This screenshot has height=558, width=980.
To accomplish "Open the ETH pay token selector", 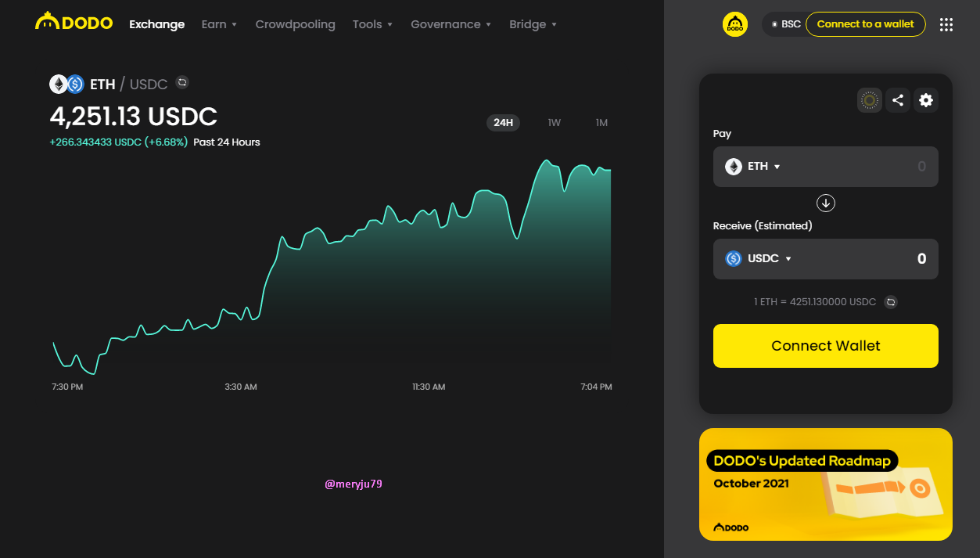I will pyautogui.click(x=753, y=167).
